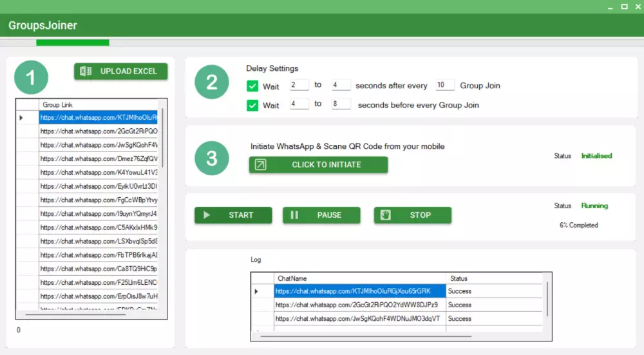Click the row selector arrow in group list
Image resolution: width=644 pixels, height=355 pixels.
tap(21, 118)
